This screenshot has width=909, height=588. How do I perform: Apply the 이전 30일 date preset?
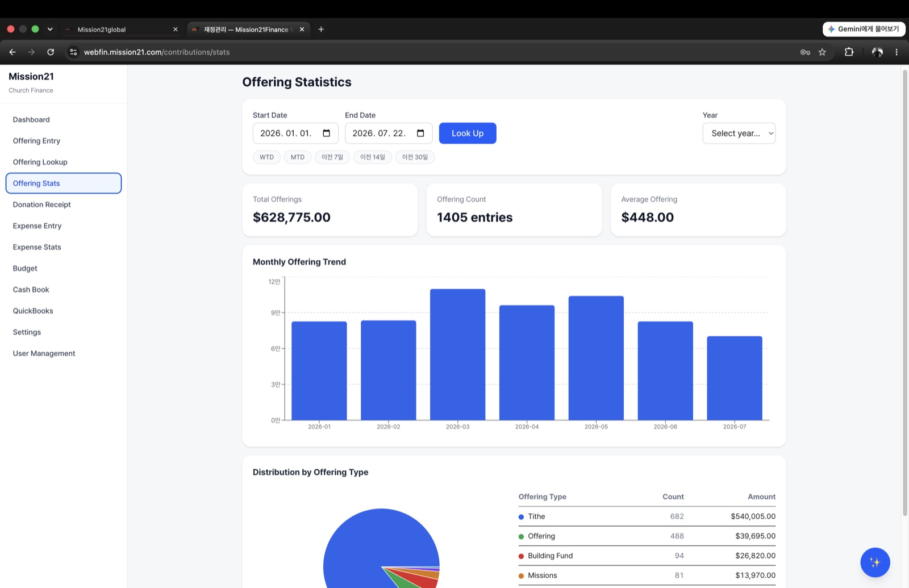coord(415,157)
